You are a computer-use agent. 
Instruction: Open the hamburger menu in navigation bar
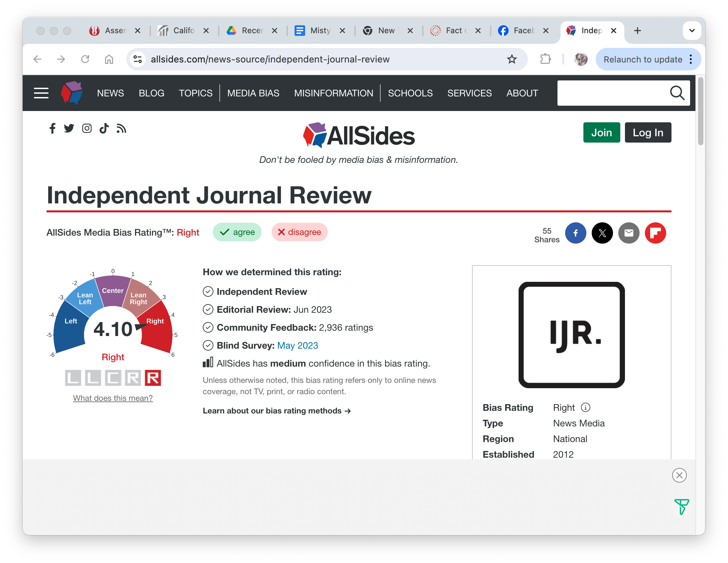[41, 93]
